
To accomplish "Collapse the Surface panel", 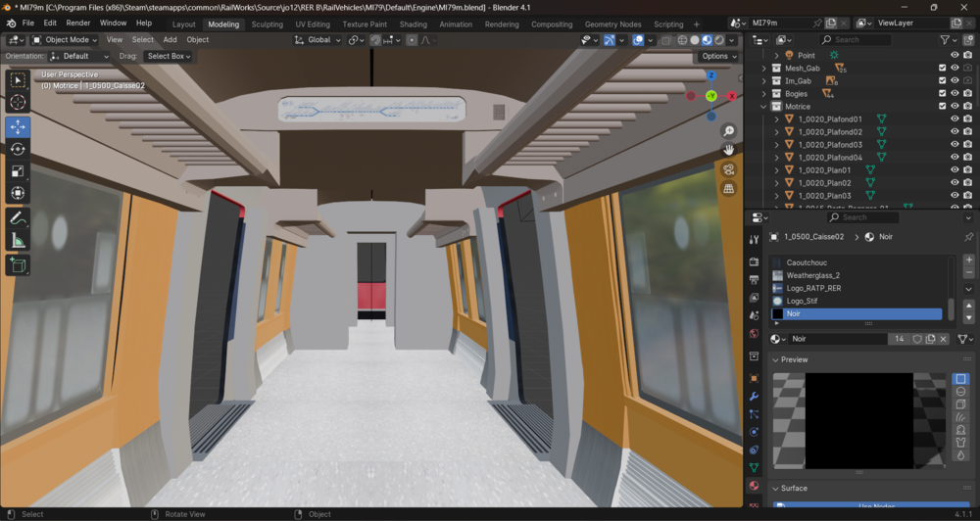I will pyautogui.click(x=775, y=489).
